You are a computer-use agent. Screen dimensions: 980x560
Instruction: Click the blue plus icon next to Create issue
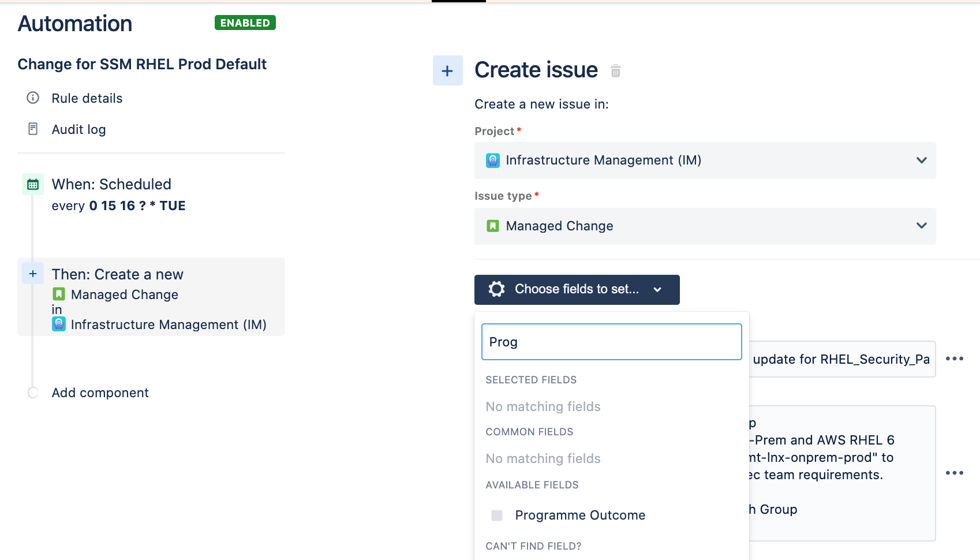click(447, 70)
